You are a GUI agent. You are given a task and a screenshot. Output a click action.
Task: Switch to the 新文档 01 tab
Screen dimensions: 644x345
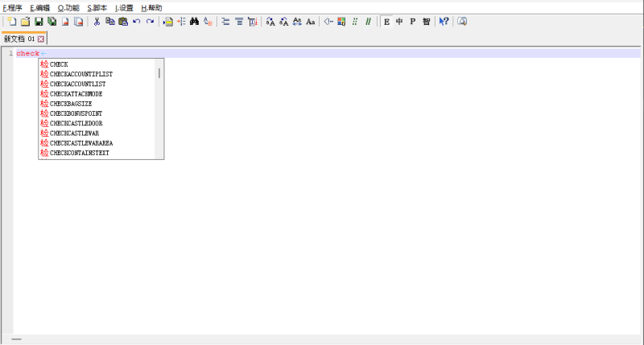(x=19, y=39)
